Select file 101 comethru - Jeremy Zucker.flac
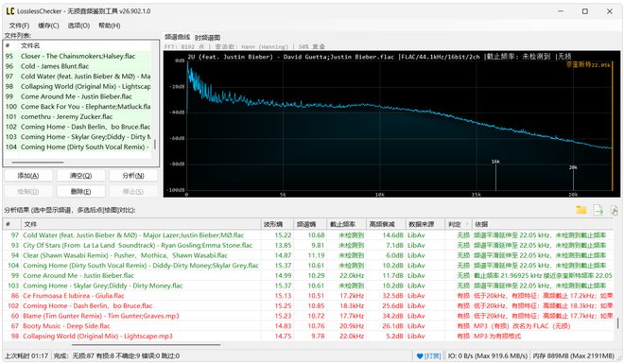 (78, 116)
